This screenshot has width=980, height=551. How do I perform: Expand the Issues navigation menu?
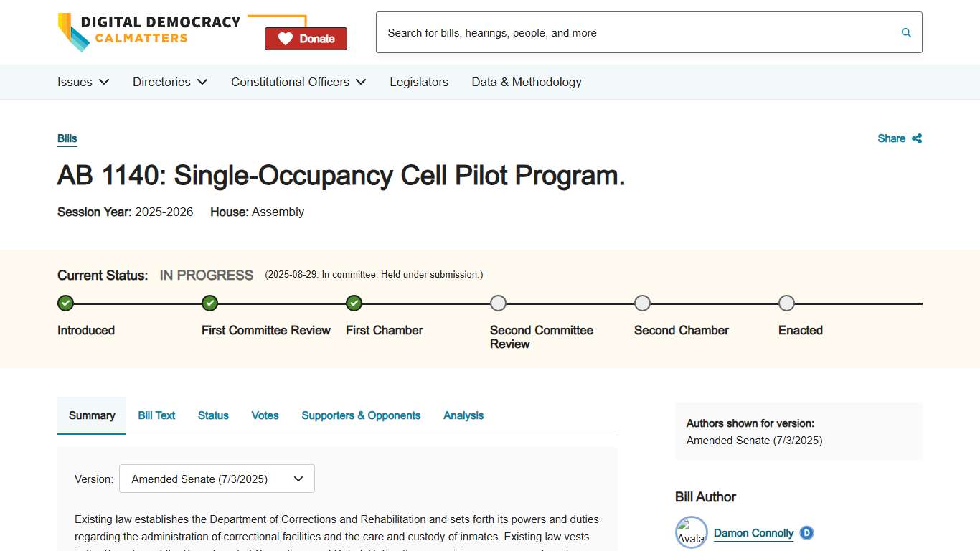click(x=83, y=82)
